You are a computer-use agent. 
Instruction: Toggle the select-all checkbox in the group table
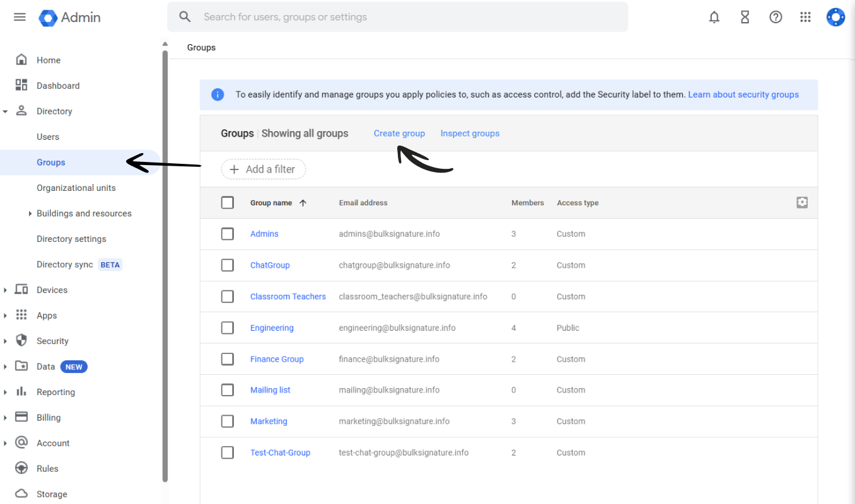(x=228, y=202)
